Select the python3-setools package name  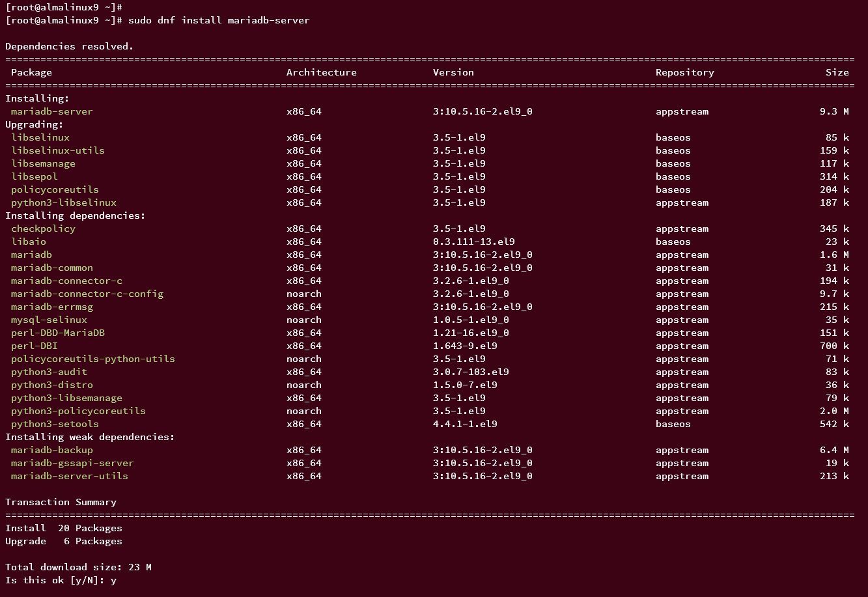[55, 424]
